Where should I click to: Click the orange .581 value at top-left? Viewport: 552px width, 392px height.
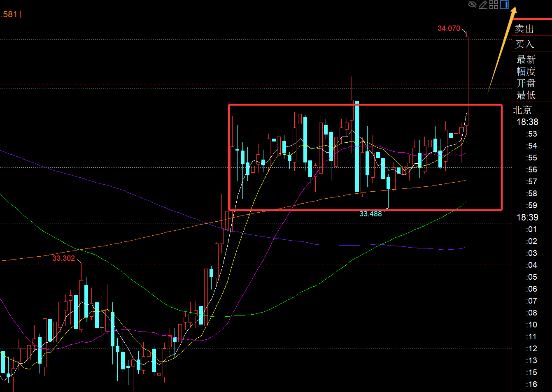tap(11, 14)
